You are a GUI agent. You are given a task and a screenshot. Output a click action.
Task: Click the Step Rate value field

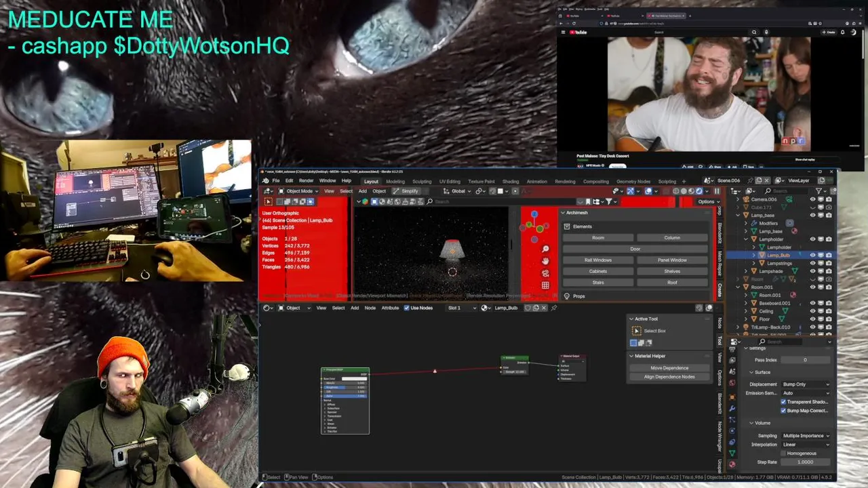[x=805, y=462]
